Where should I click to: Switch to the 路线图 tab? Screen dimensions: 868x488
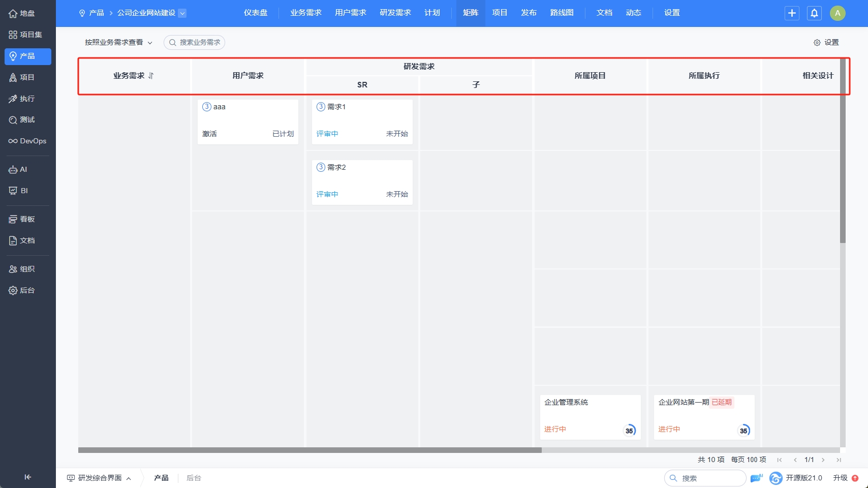(x=562, y=13)
